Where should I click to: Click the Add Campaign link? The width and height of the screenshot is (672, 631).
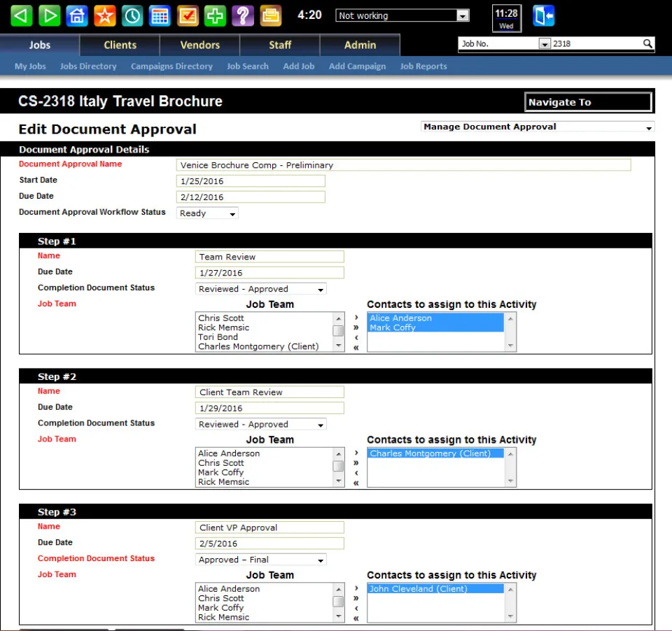pyautogui.click(x=358, y=66)
